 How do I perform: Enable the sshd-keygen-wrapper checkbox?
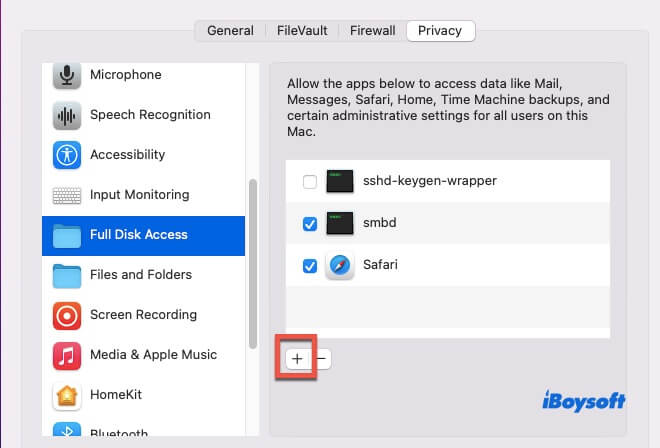pyautogui.click(x=310, y=182)
